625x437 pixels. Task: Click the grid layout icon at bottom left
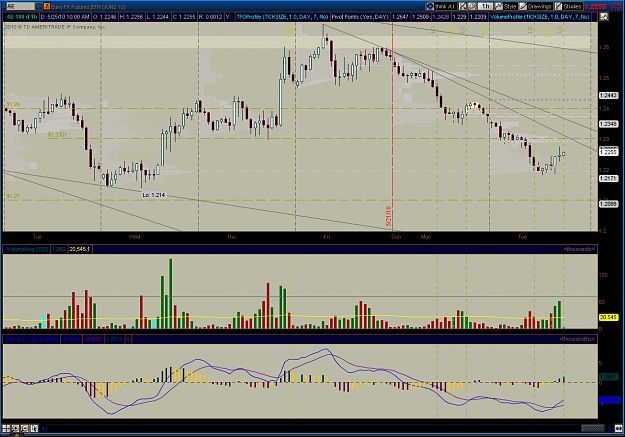pyautogui.click(x=6, y=429)
